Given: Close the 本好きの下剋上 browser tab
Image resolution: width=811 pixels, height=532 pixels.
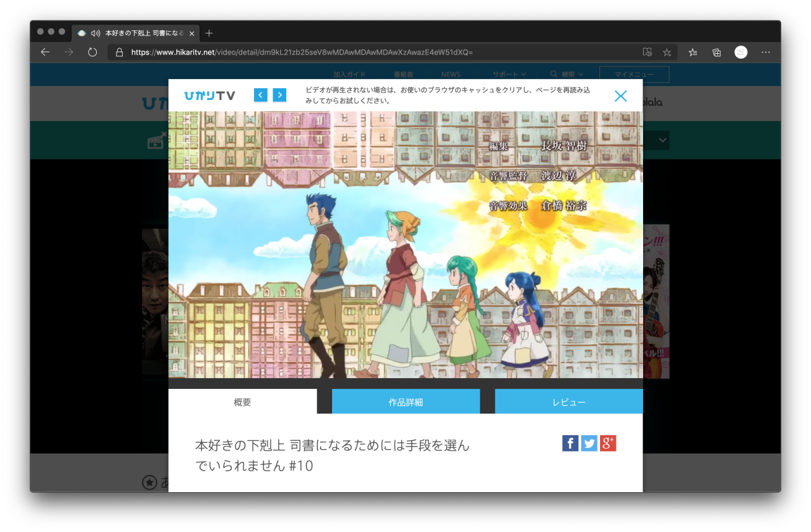Looking at the screenshot, I should pos(192,33).
